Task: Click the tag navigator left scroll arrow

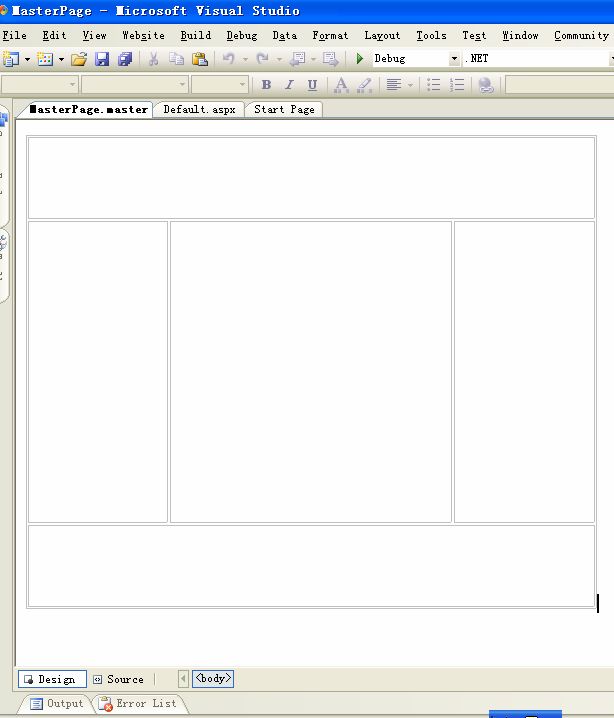Action: click(x=183, y=679)
